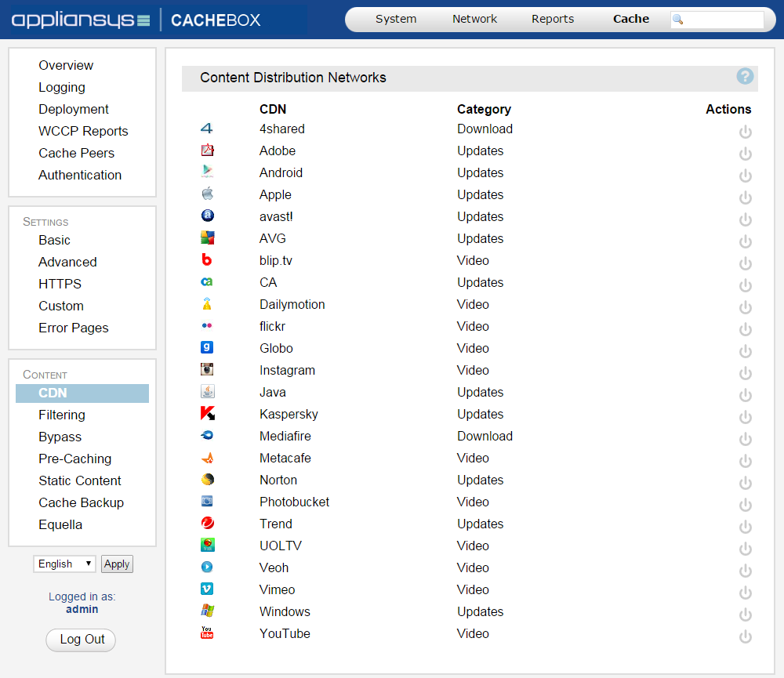Click the Android play store icon
Screen dimensions: 784x678
click(207, 172)
